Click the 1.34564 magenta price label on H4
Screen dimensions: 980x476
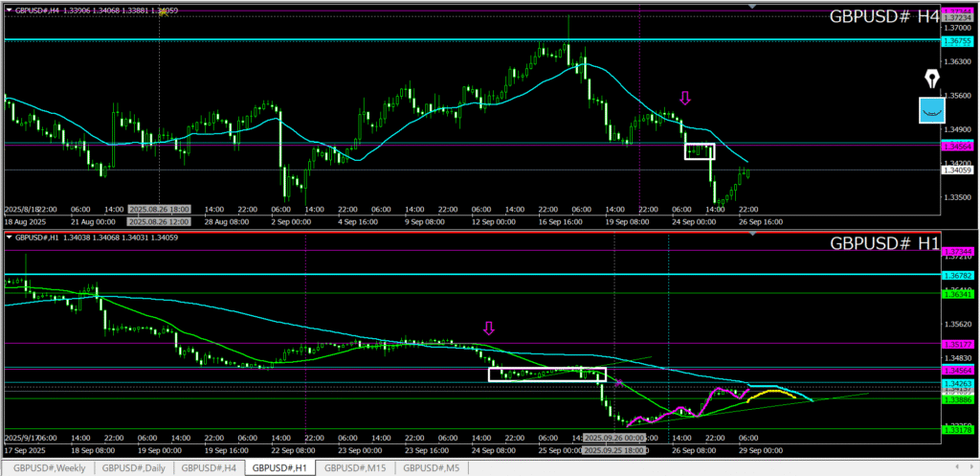955,146
